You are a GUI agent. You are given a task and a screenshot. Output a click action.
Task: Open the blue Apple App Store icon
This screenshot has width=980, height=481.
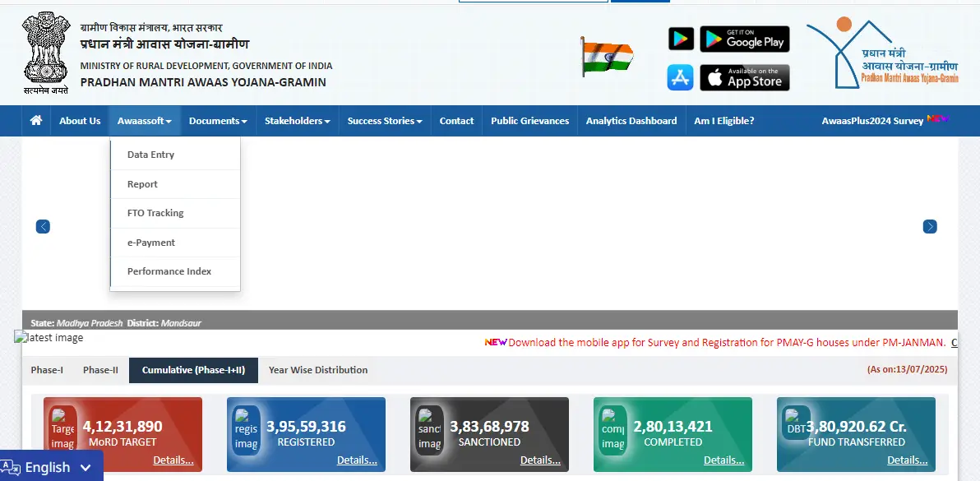680,77
